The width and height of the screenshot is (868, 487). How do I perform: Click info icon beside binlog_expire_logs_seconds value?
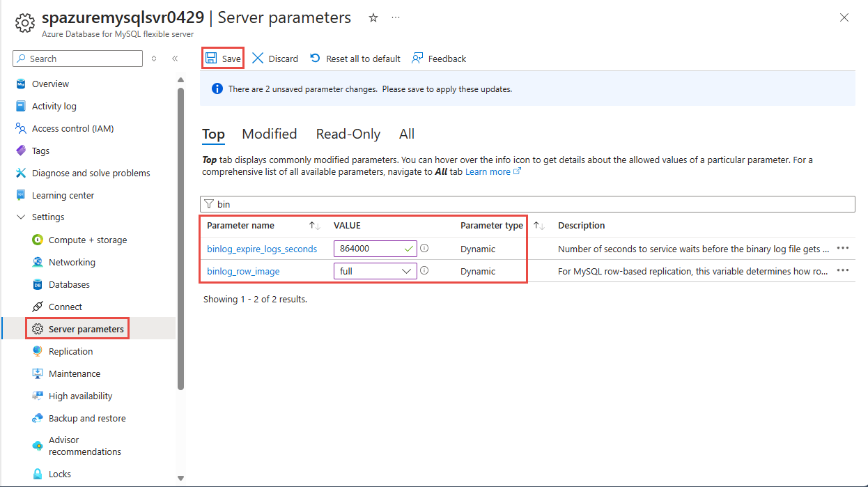pos(424,248)
